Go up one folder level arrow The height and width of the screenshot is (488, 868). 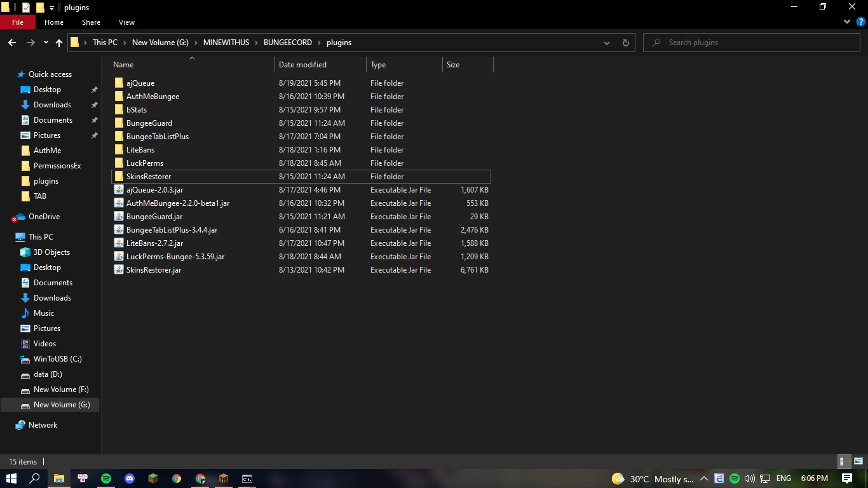tap(59, 43)
